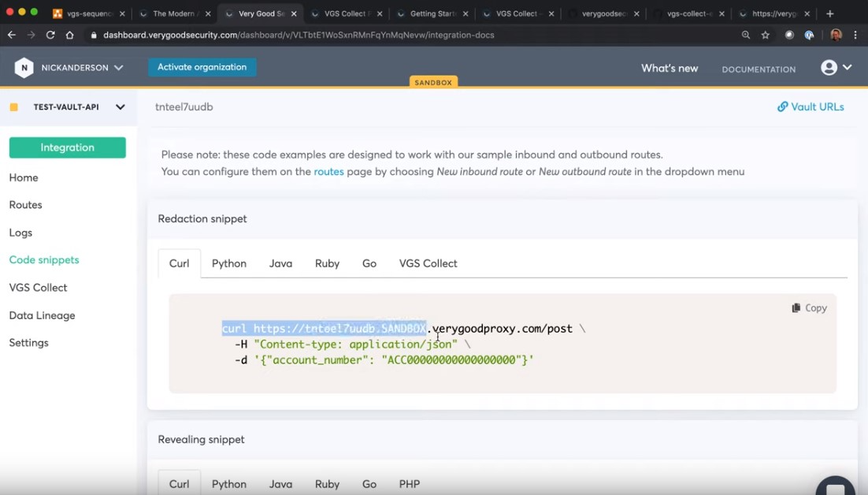Open the Chrome three-dot menu
The image size is (868, 495).
tap(855, 35)
